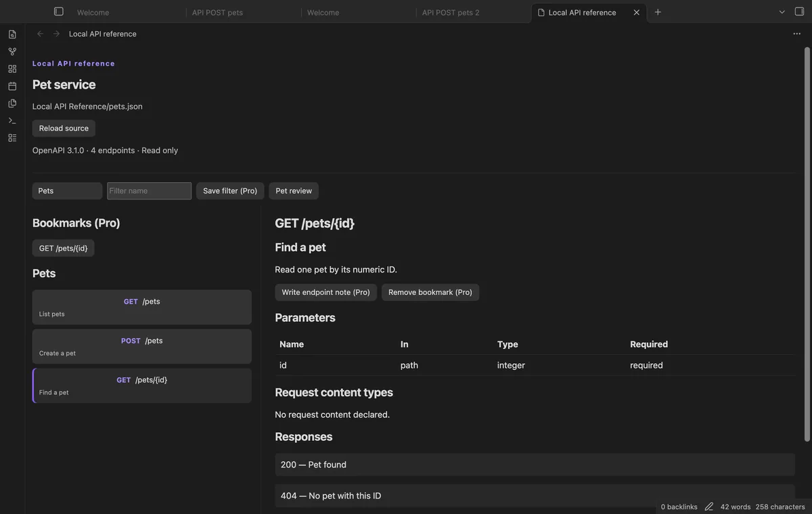Open the bookmarked GET /pets/{id} button
Screen dimensions: 812x514
tap(63, 248)
